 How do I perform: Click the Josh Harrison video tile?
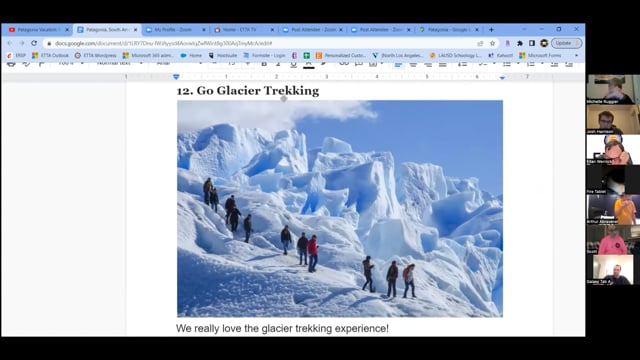pyautogui.click(x=613, y=119)
